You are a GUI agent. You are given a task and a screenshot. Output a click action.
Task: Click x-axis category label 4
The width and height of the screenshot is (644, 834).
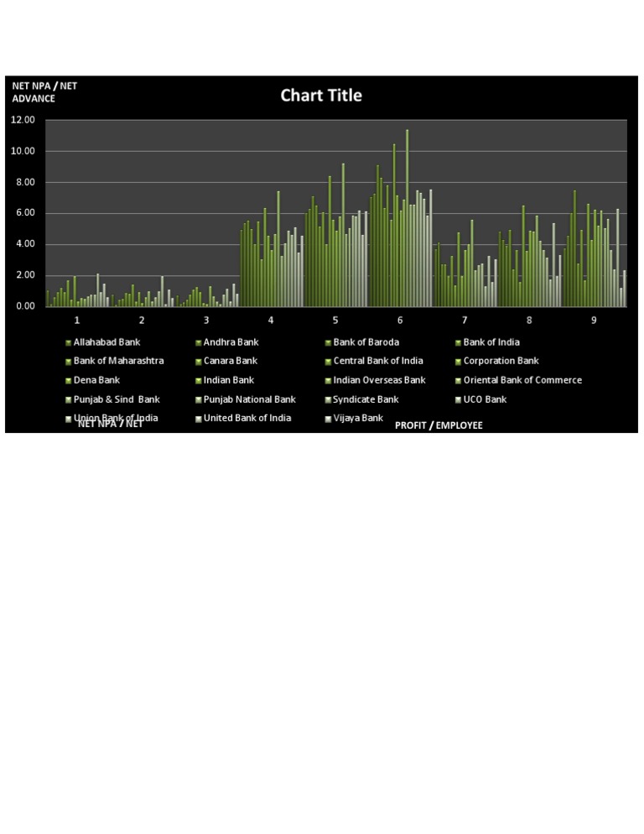pos(271,321)
